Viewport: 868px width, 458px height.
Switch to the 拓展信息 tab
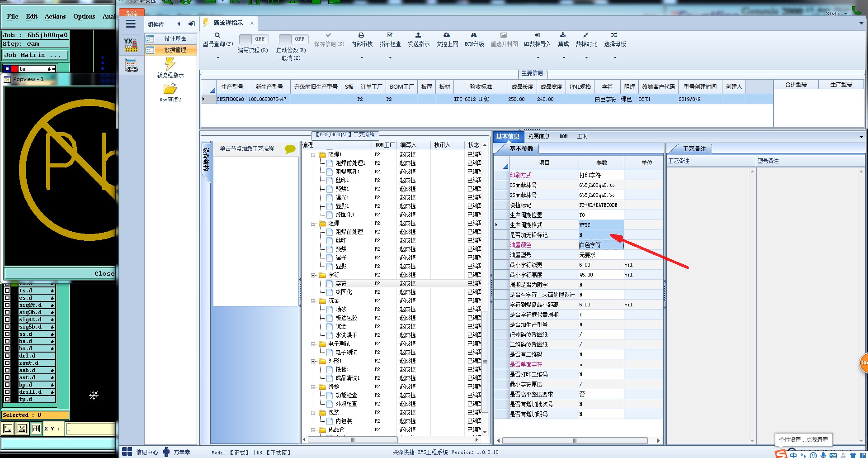click(x=538, y=136)
